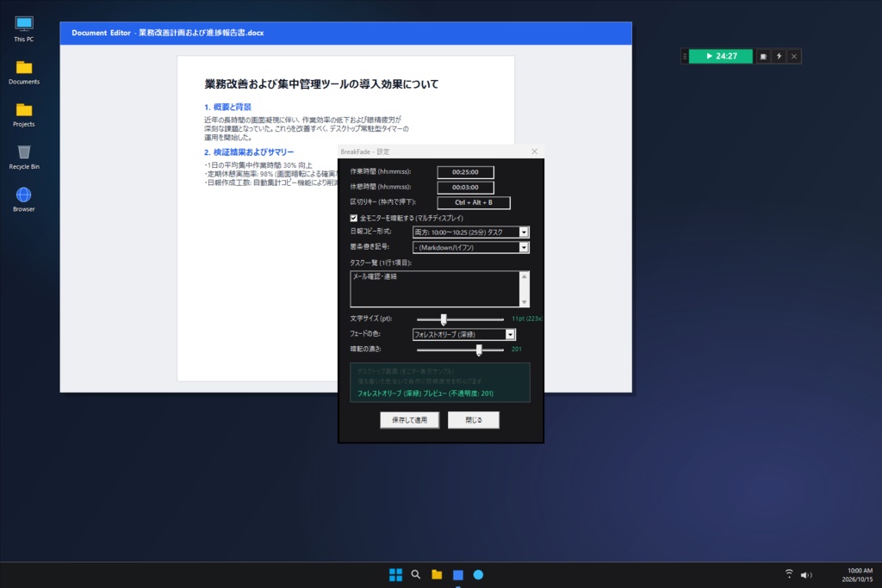Viewport: 882px width, 588px height.
Task: Click the Document Editor window title bar
Action: pos(345,34)
